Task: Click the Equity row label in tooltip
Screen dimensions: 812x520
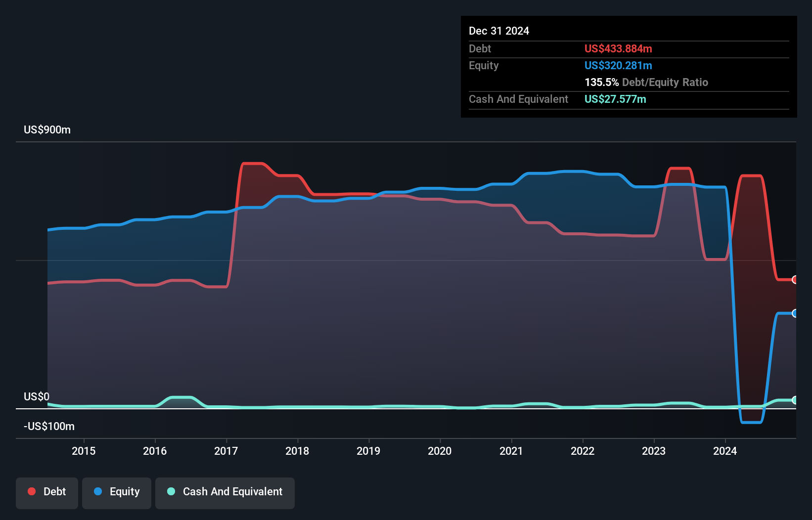Action: [x=484, y=66]
